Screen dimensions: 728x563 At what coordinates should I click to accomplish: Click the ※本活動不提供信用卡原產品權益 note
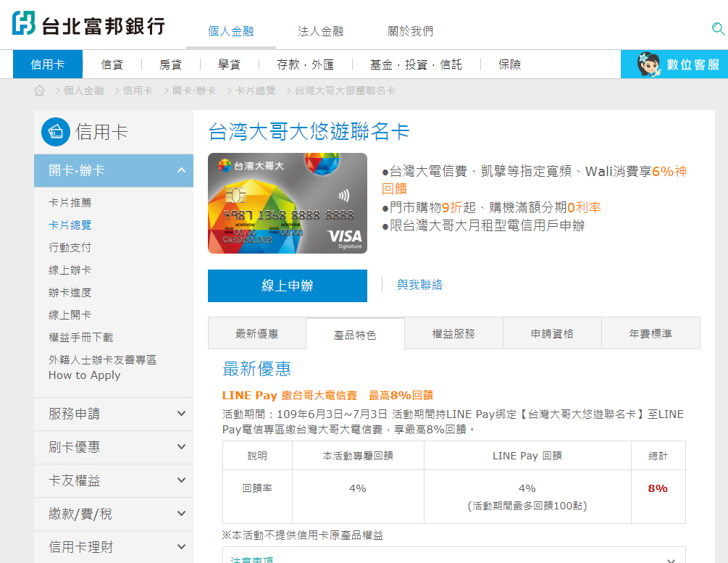click(x=303, y=535)
